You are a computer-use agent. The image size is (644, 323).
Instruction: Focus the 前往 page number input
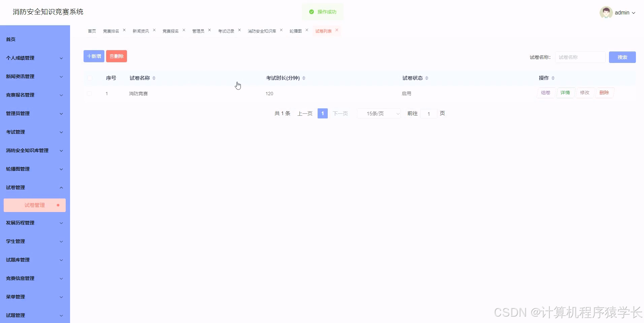(x=429, y=114)
